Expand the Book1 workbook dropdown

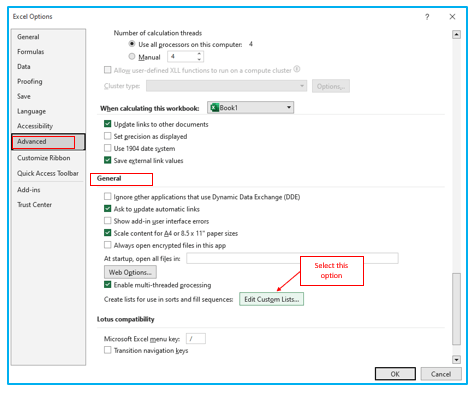[x=289, y=108]
